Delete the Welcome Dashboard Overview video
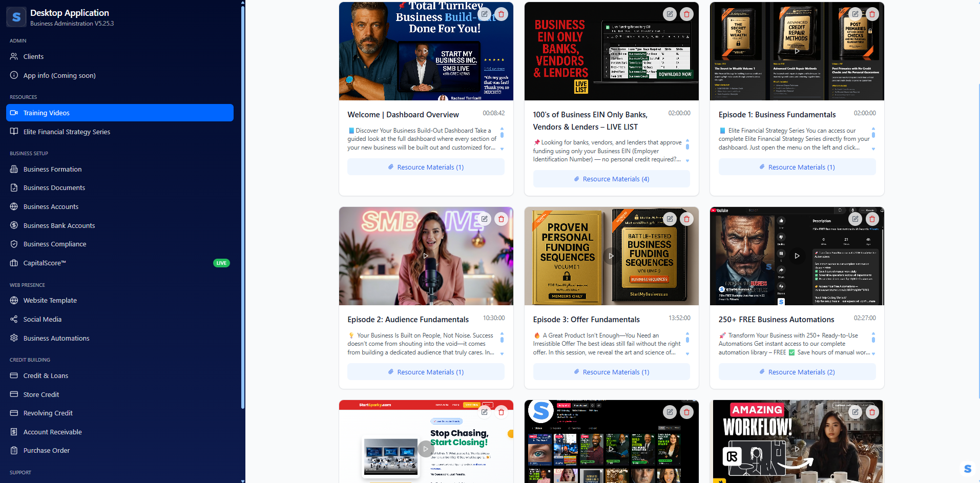This screenshot has width=980, height=483. click(502, 14)
